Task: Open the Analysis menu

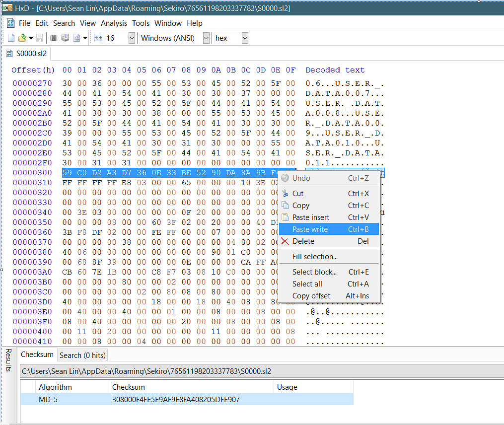Action: coord(114,23)
